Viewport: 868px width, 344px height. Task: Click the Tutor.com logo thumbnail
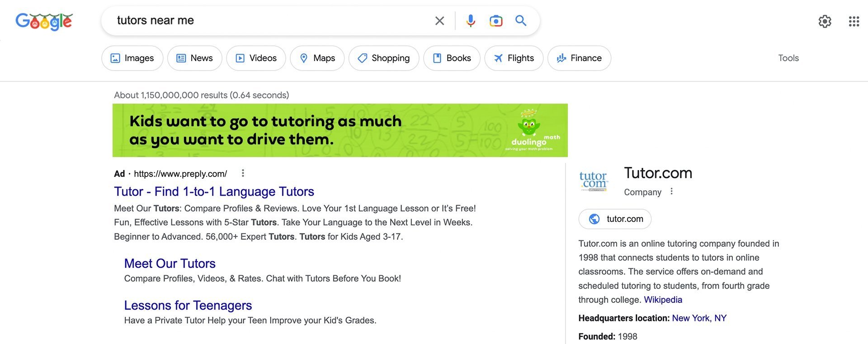tap(594, 181)
